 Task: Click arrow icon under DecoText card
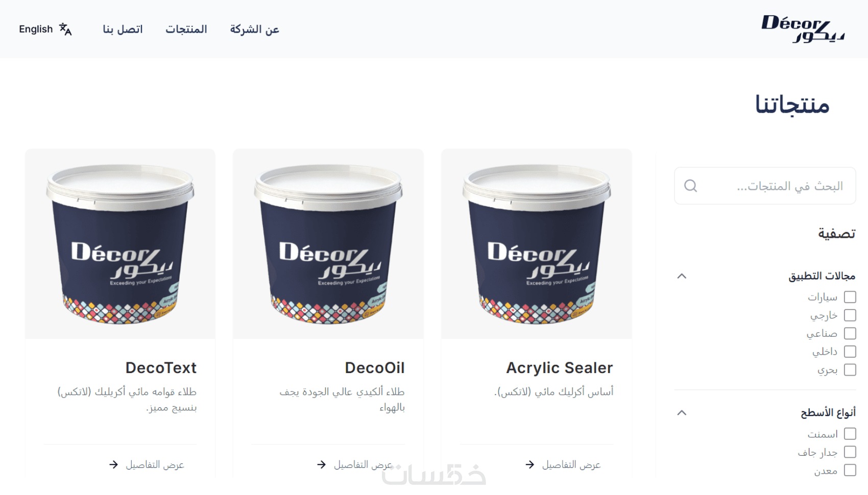[113, 464]
